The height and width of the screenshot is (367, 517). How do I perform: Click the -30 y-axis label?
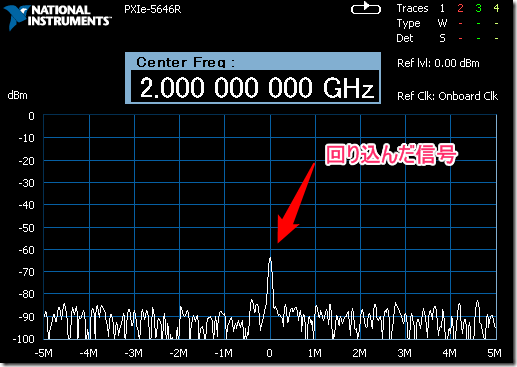click(27, 183)
